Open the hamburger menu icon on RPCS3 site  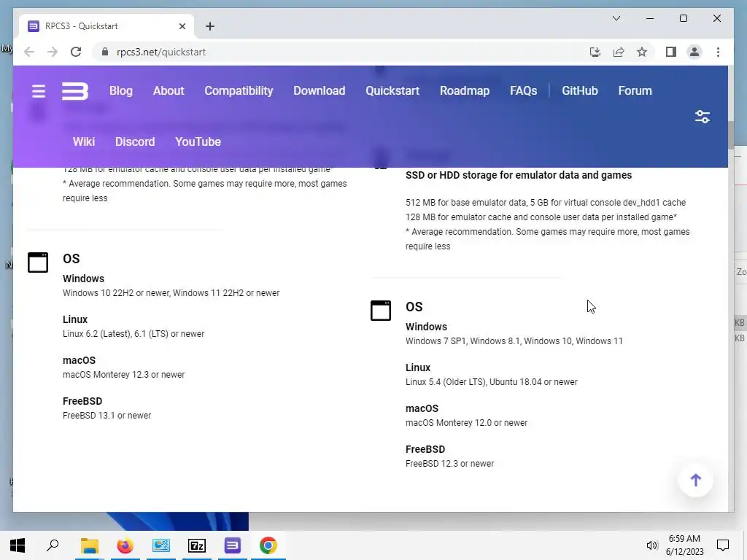tap(39, 91)
